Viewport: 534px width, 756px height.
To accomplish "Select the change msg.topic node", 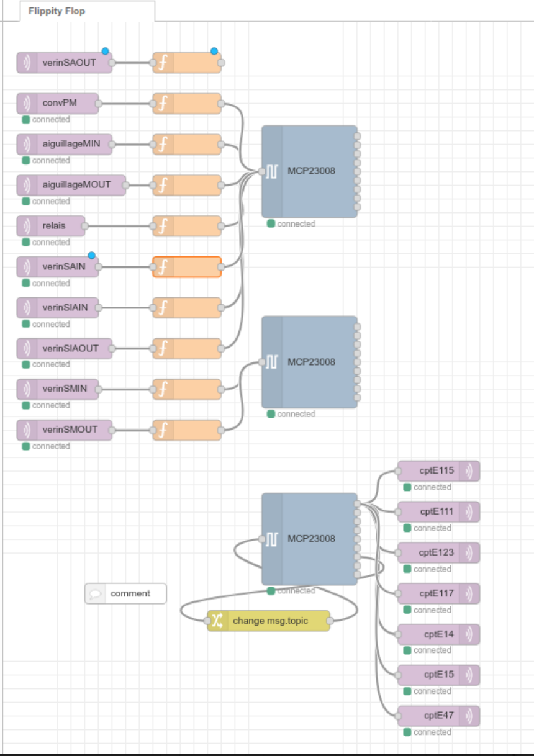I will [269, 621].
